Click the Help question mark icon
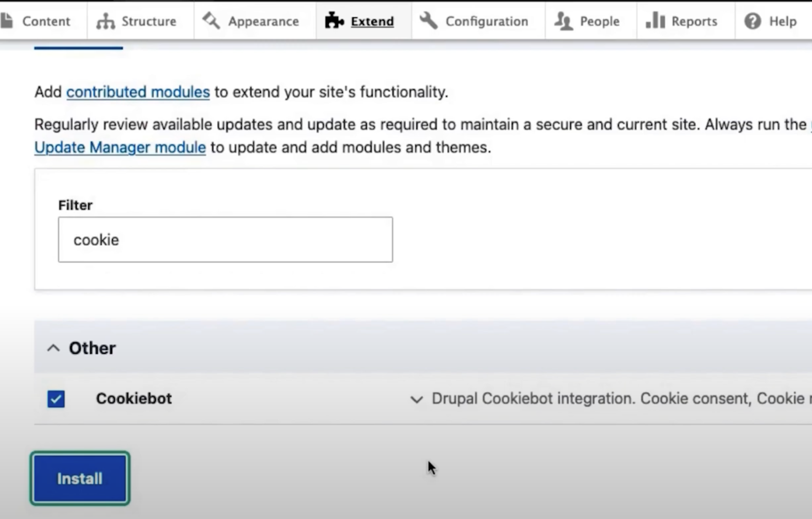Image resolution: width=812 pixels, height=519 pixels. tap(752, 21)
